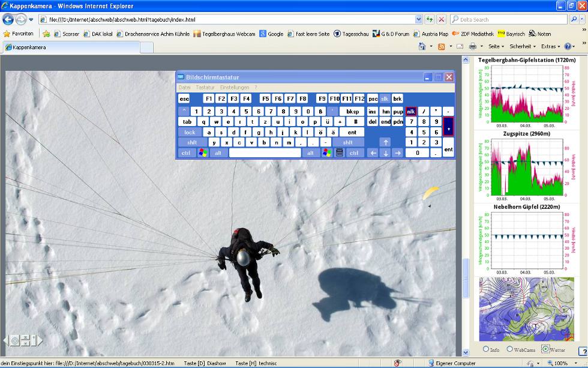Image resolution: width=588 pixels, height=368 pixels.
Task: Click the add-to-favorites bar star icon
Action: pyautogui.click(x=47, y=34)
